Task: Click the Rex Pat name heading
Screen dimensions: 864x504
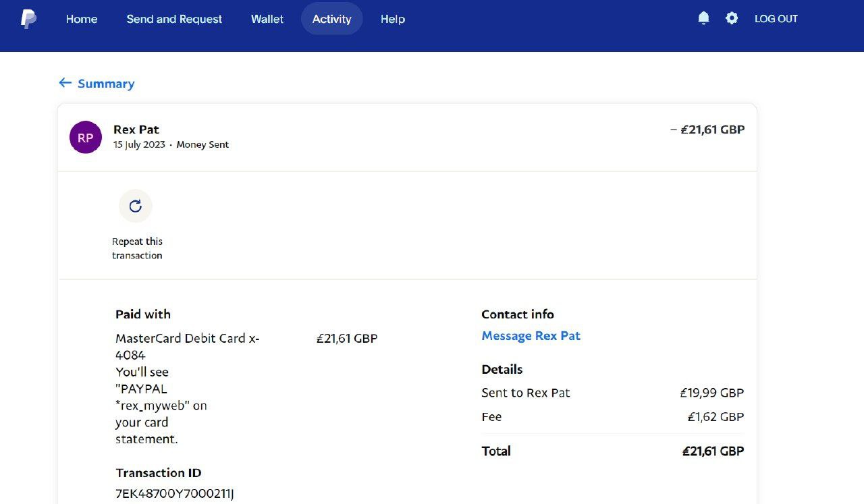Action: [x=136, y=130]
